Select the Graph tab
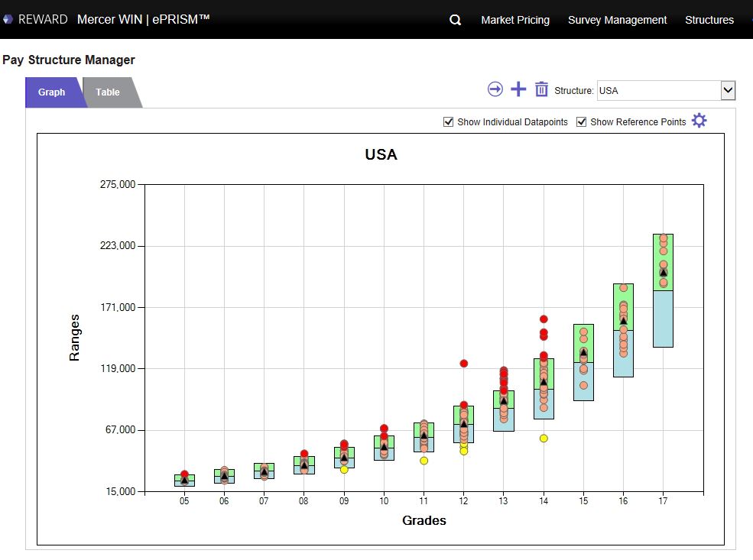The image size is (753, 560). pos(52,92)
